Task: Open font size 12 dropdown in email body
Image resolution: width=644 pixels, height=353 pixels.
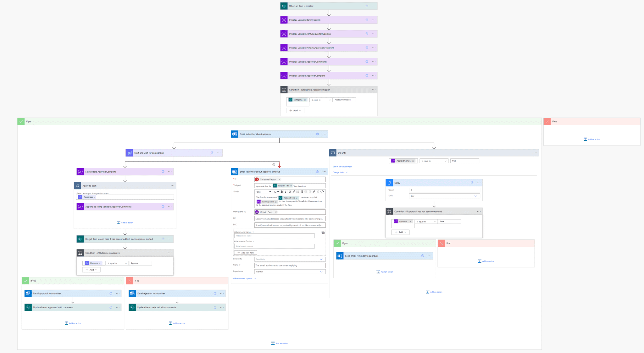Action: (276, 192)
